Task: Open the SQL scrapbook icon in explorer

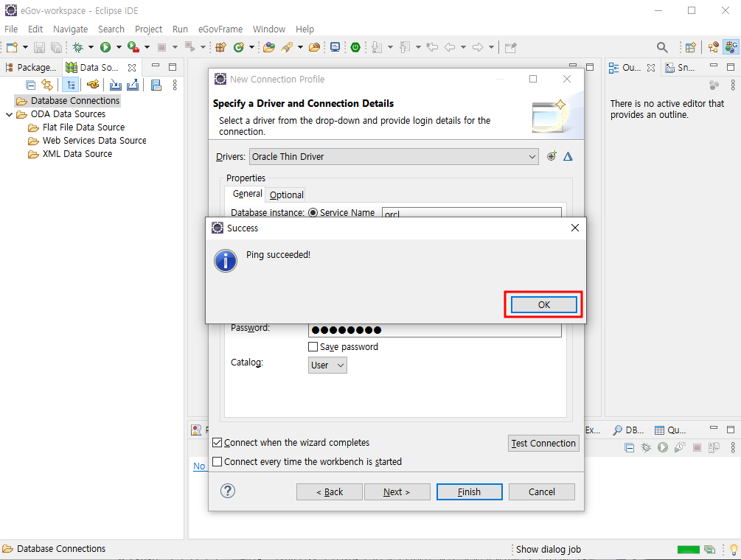Action: coord(156,85)
